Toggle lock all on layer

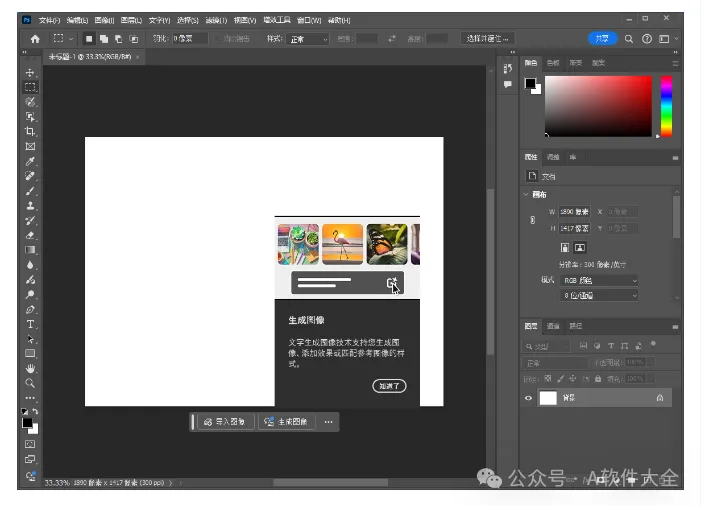point(598,379)
